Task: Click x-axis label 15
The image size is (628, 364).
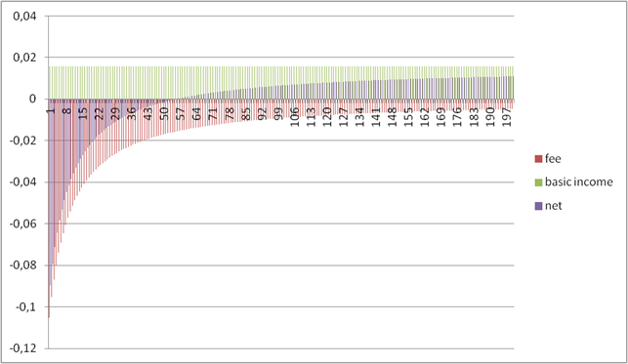Action: tap(83, 113)
